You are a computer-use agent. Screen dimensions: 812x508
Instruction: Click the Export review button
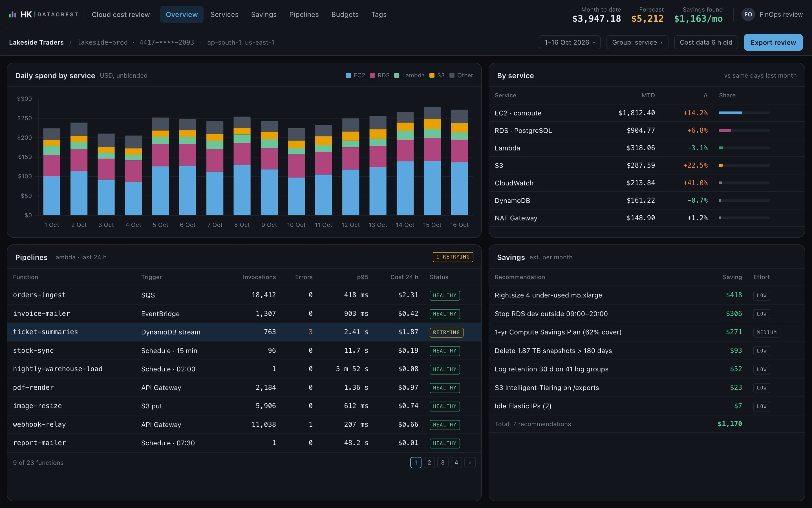(773, 42)
